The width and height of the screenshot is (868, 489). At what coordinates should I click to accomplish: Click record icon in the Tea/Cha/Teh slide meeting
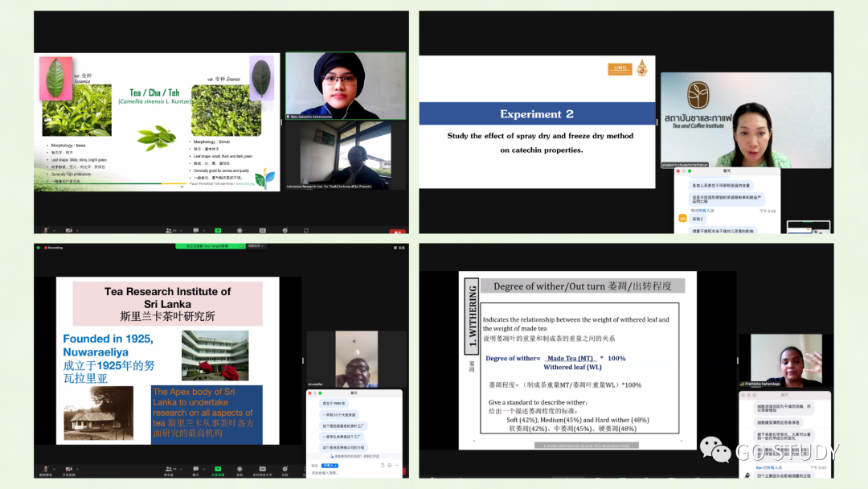pyautogui.click(x=240, y=230)
